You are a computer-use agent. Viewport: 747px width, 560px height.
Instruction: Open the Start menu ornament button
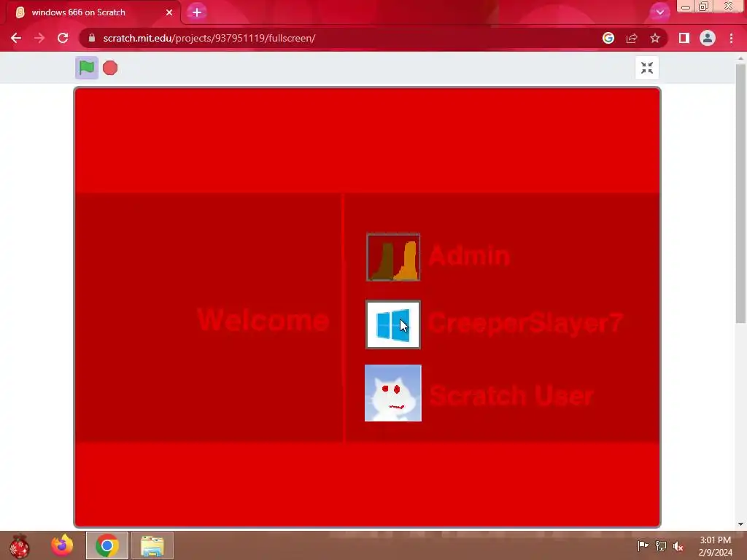(x=19, y=545)
